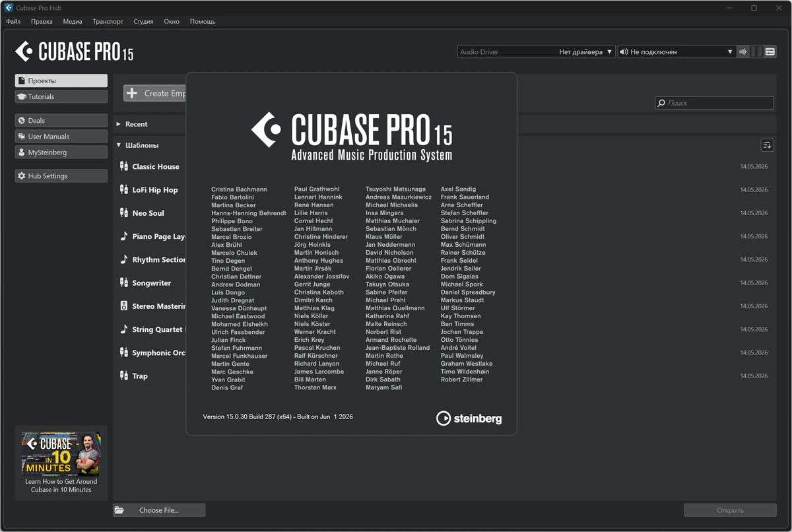Click the magnifier icon in search field
The width and height of the screenshot is (792, 532).
tap(661, 103)
